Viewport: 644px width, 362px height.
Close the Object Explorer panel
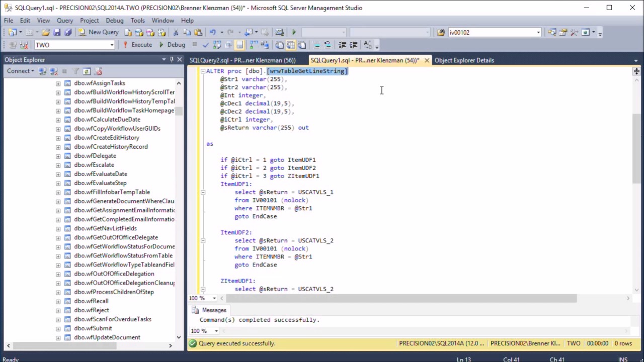[180, 60]
